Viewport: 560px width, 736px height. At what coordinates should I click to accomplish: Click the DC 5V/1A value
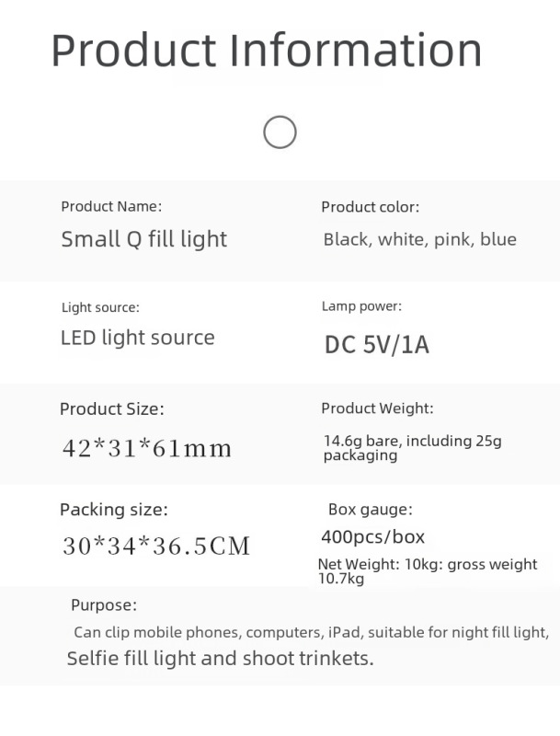[x=377, y=345]
